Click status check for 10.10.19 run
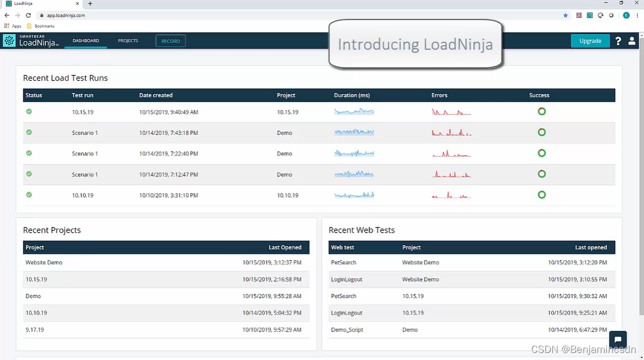 point(29,194)
